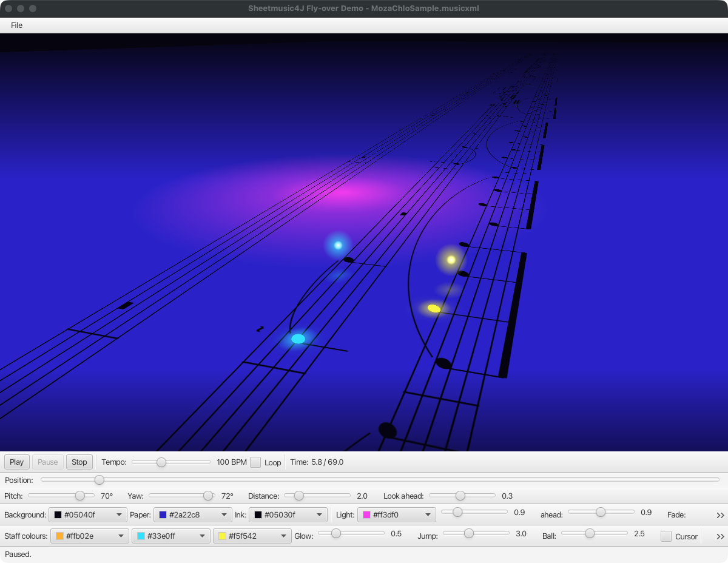728x563 pixels.
Task: Click the Light intensity slider handle
Action: pyautogui.click(x=457, y=512)
